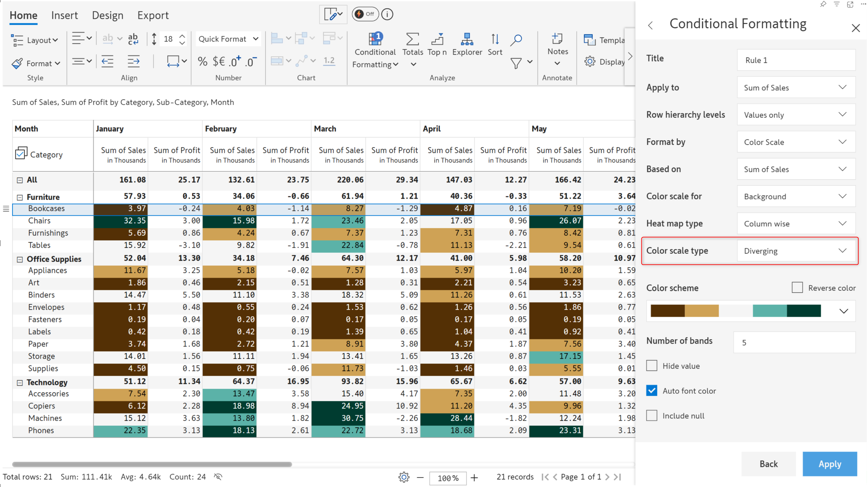Viewport: 868px width, 487px height.
Task: Open the color scheme palette selector
Action: click(x=750, y=310)
